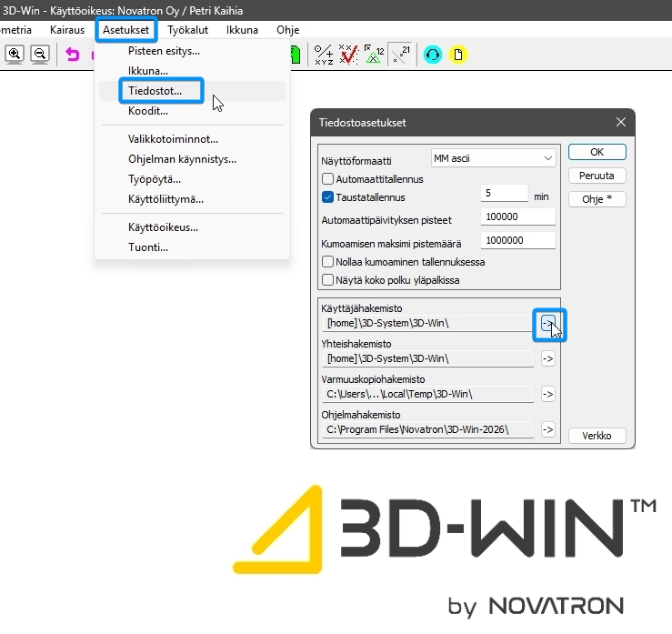The image size is (672, 634).
Task: Uncheck the Taustatallennus checkbox
Action: tap(327, 197)
